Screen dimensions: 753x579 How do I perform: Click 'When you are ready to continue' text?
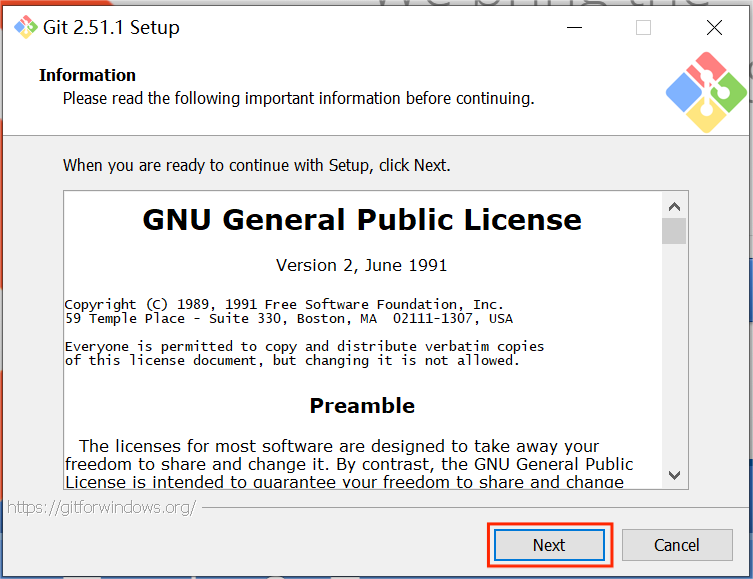(257, 165)
